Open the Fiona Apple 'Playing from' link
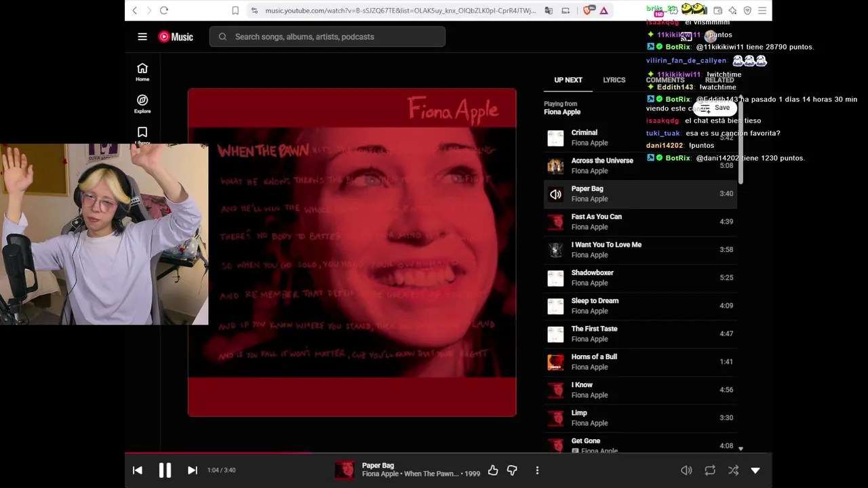 point(562,112)
